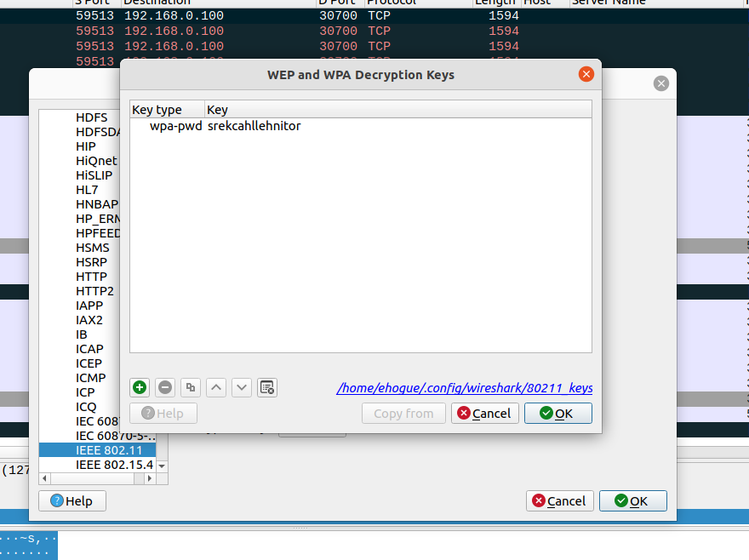Sort by Key type column header

click(x=167, y=110)
